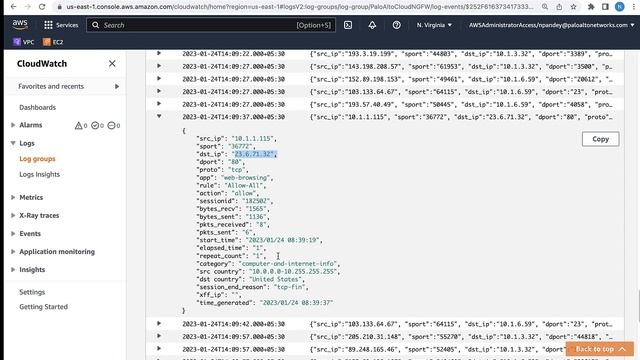
Task: Open the browser extensions puzzle icon
Action: pos(591,7)
